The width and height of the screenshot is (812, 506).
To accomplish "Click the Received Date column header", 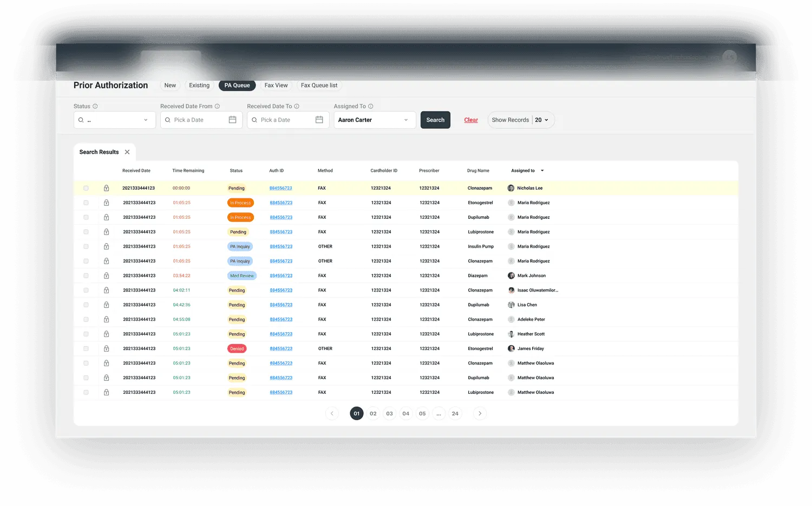I will (x=136, y=171).
